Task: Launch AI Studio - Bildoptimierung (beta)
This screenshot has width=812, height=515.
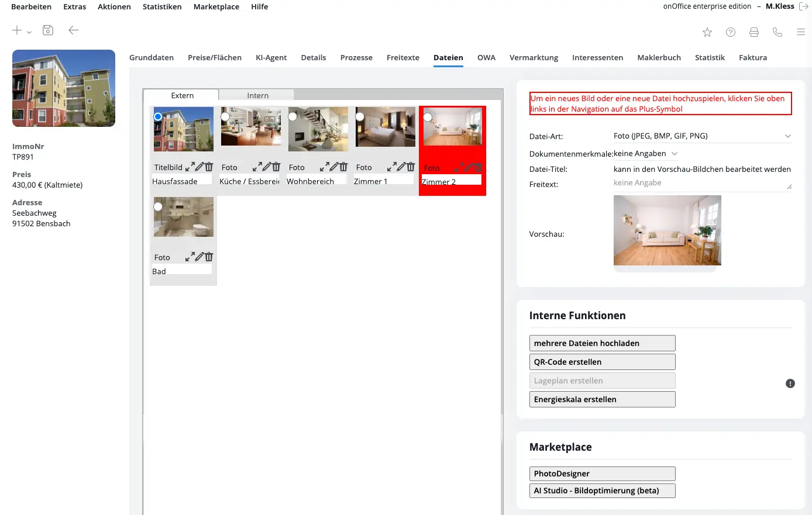Action: pyautogui.click(x=602, y=490)
